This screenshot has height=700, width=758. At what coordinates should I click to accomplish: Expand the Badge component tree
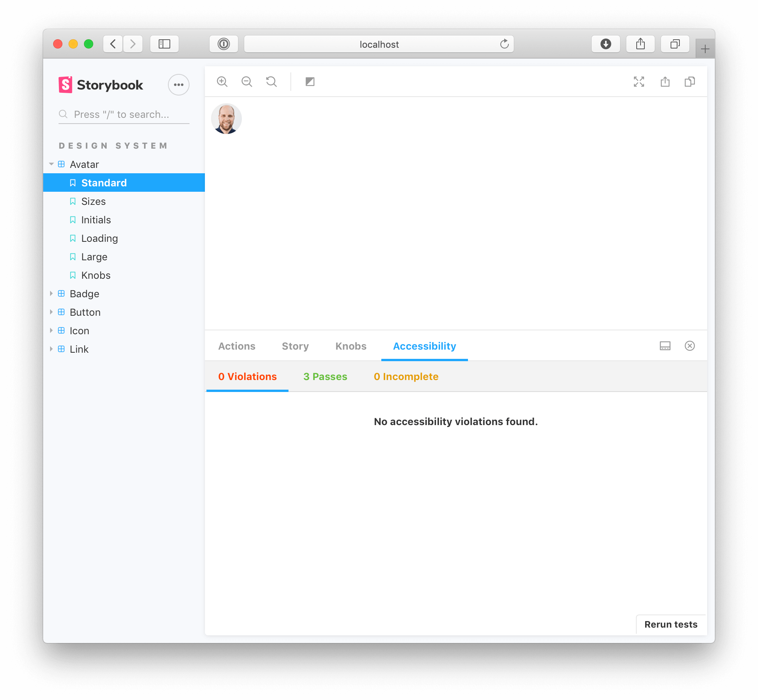coord(53,294)
